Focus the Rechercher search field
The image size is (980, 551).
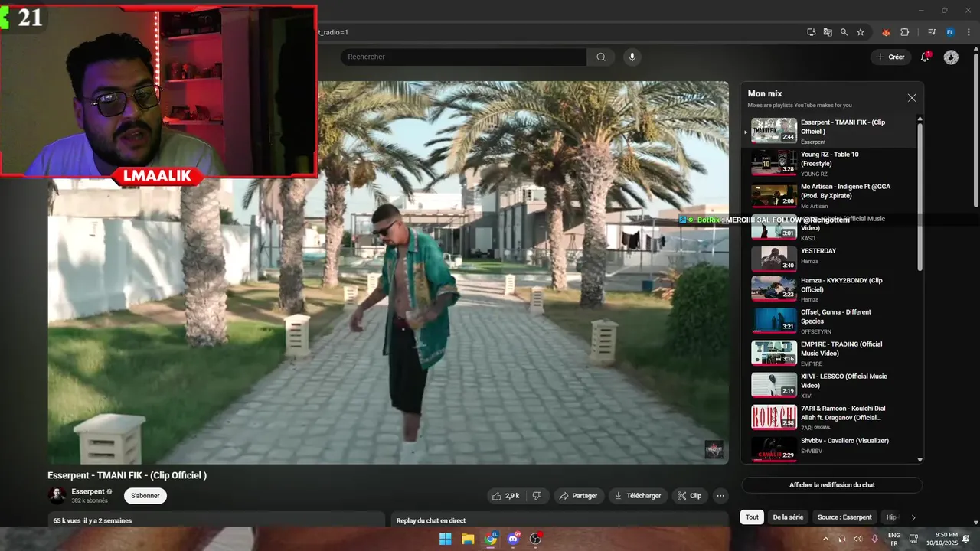(464, 57)
